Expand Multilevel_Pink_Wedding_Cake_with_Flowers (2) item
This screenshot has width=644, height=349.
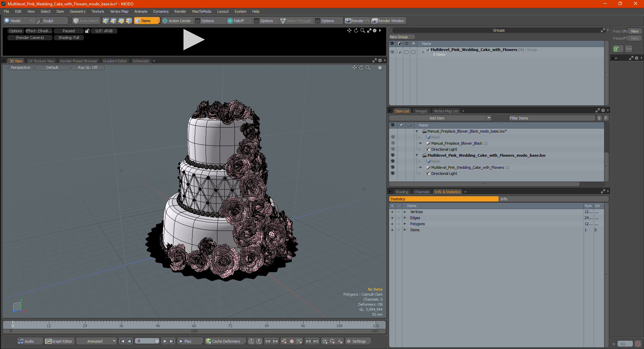click(x=421, y=167)
